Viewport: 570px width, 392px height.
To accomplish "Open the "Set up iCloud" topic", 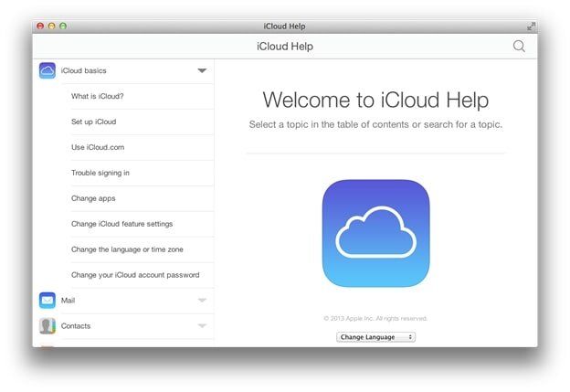I will pos(93,122).
